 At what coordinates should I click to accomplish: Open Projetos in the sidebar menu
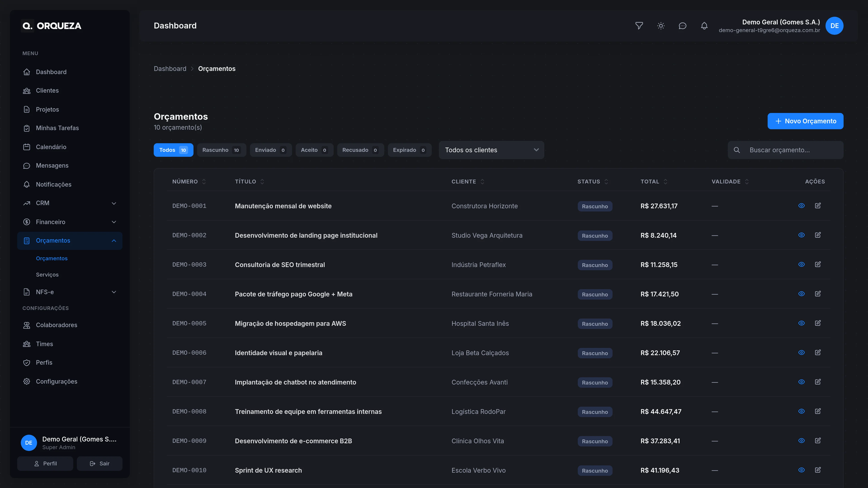point(70,109)
